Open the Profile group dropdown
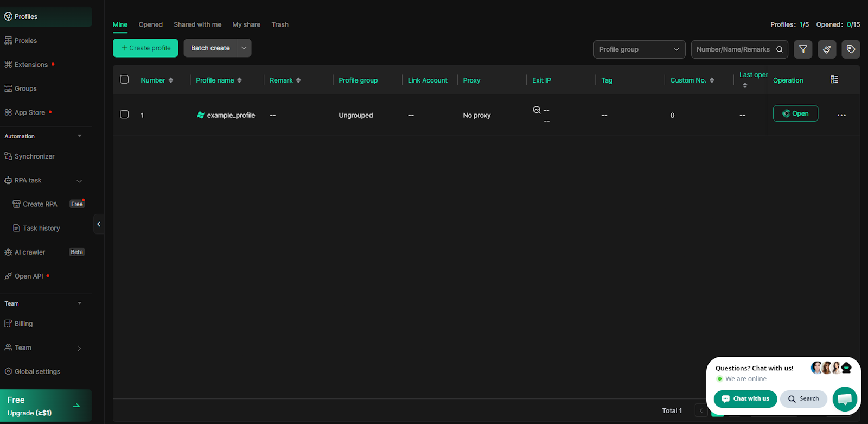This screenshot has height=424, width=868. click(639, 49)
